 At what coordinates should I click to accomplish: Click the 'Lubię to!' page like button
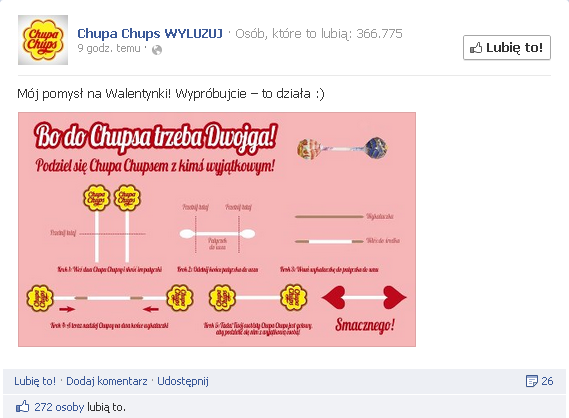click(507, 48)
